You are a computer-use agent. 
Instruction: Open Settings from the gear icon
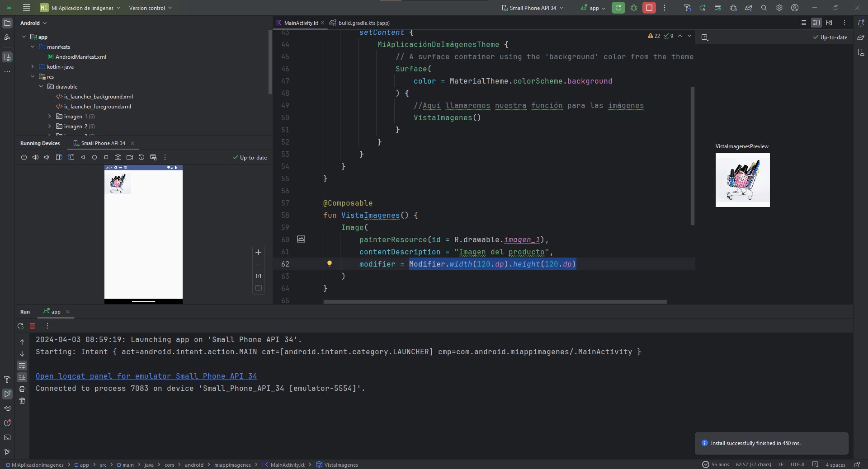[x=779, y=8]
